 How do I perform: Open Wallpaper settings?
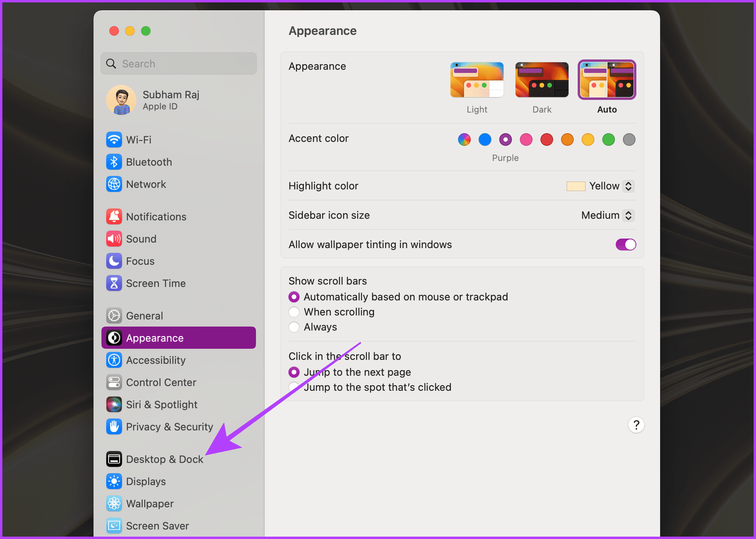(x=149, y=503)
